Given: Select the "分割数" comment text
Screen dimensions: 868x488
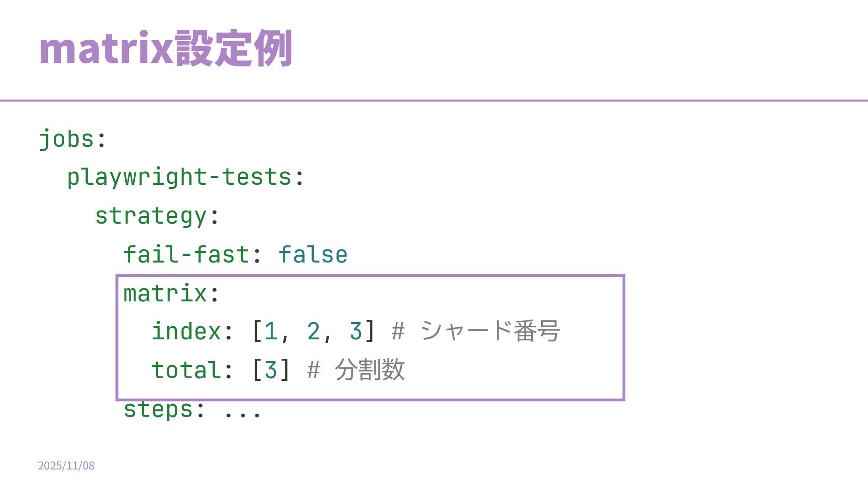Looking at the screenshot, I should (x=369, y=370).
